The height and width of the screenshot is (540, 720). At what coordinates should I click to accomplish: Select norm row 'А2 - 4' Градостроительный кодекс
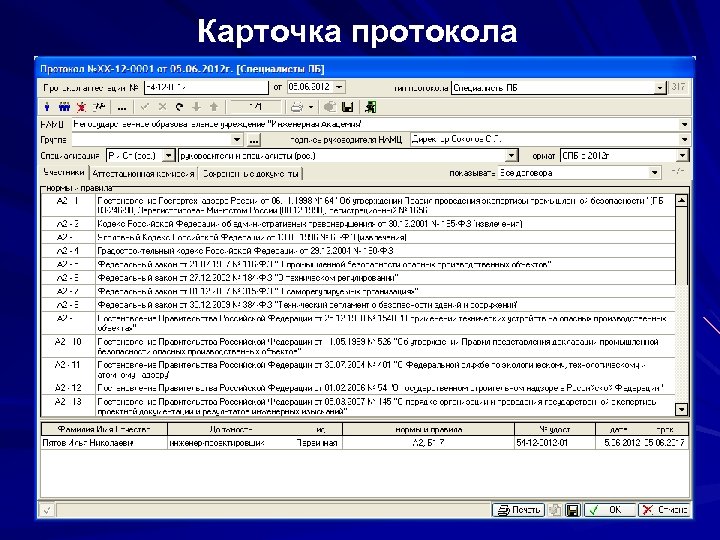(358, 251)
